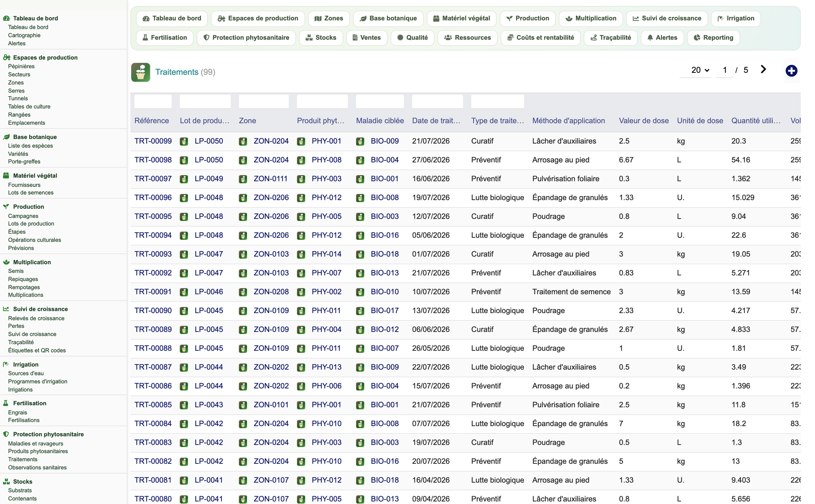Click the Irrigation sidebar section icon

pyautogui.click(x=6, y=365)
